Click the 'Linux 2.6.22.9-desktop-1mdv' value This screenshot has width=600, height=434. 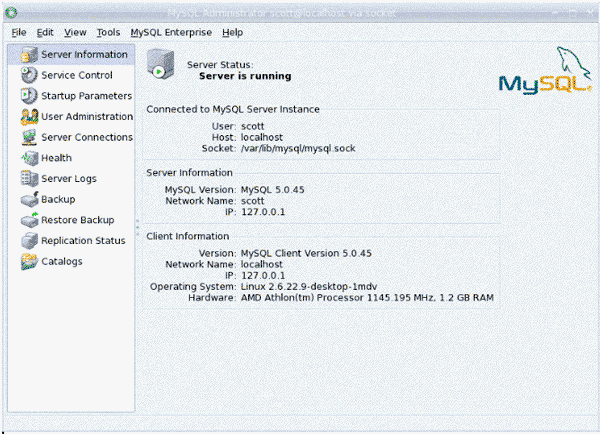click(309, 287)
